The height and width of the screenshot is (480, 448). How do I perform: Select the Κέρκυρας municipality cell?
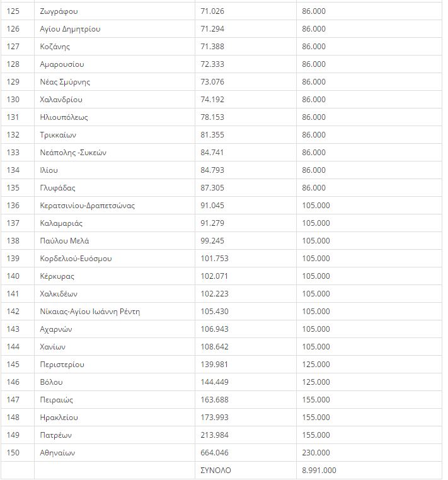tap(115, 276)
